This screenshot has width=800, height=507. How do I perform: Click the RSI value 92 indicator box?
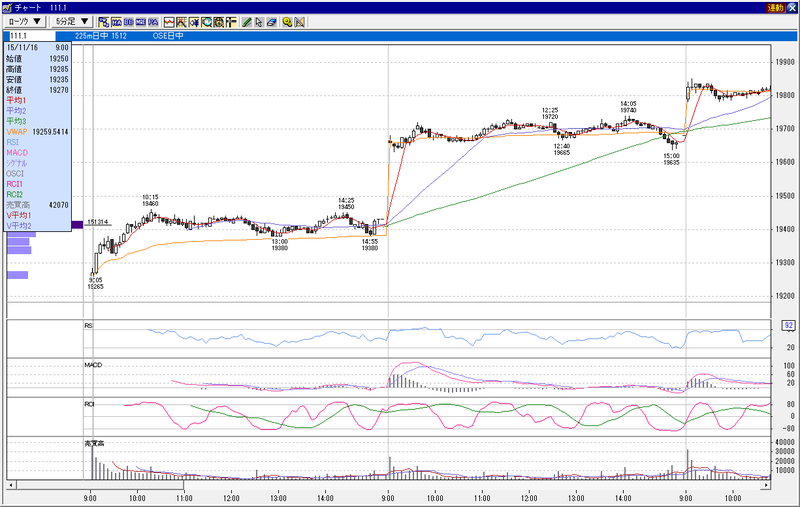click(x=789, y=325)
